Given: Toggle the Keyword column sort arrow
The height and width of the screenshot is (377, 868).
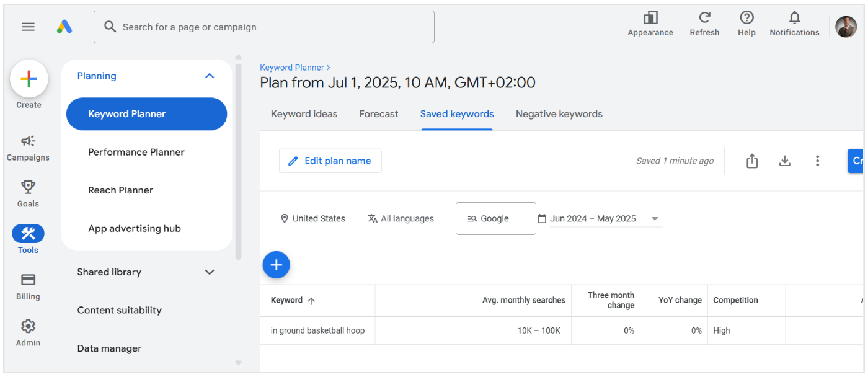Looking at the screenshot, I should [311, 299].
